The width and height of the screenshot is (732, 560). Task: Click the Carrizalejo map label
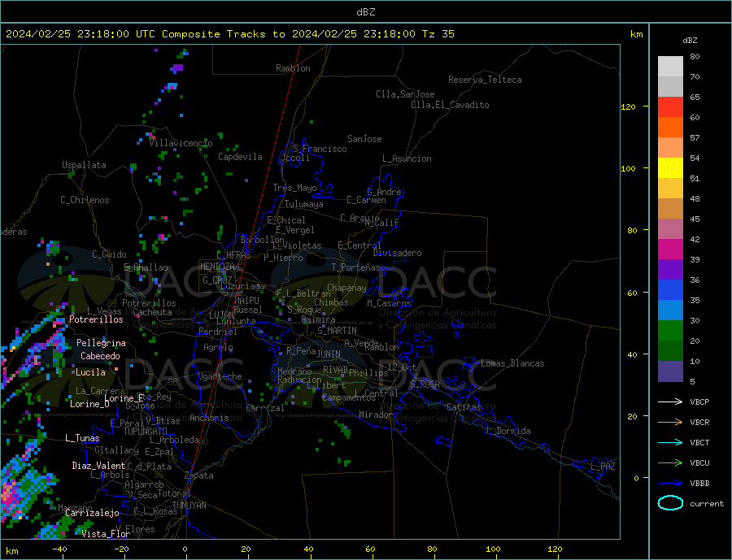[92, 514]
